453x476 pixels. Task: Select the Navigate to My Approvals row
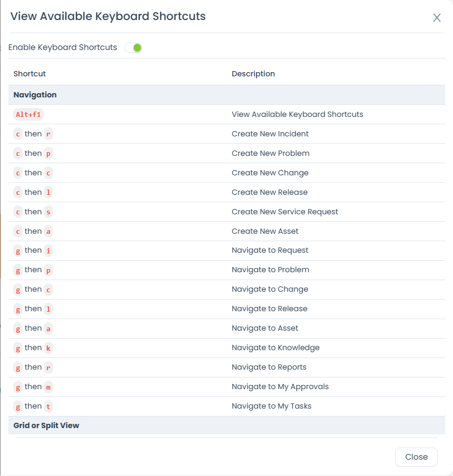point(226,386)
